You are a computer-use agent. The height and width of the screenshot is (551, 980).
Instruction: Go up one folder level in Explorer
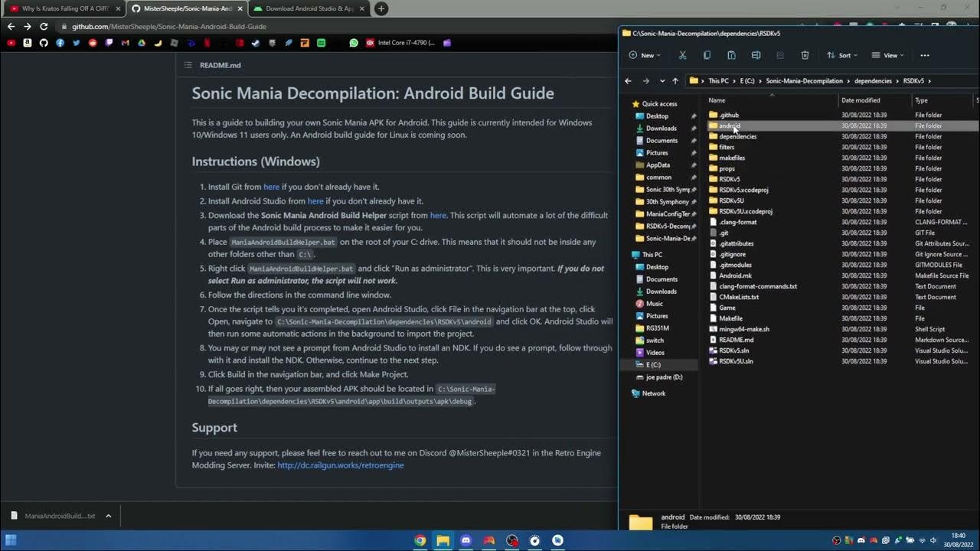(x=675, y=80)
